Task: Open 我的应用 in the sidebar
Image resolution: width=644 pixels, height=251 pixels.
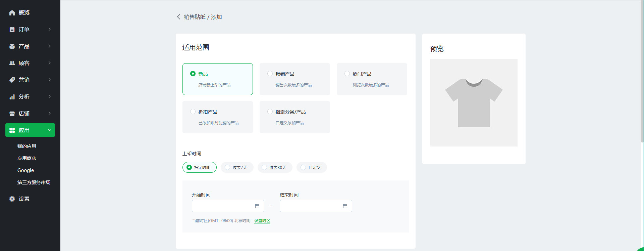Action: [x=27, y=146]
